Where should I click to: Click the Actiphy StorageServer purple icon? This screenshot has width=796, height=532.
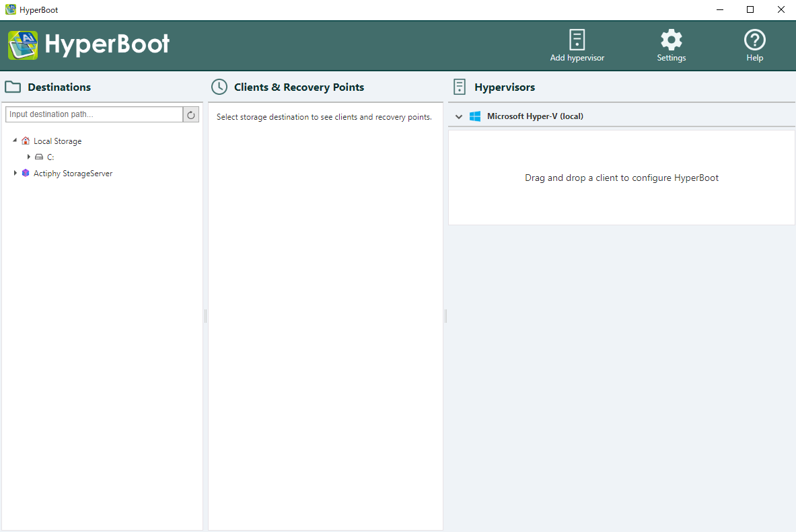pyautogui.click(x=26, y=173)
